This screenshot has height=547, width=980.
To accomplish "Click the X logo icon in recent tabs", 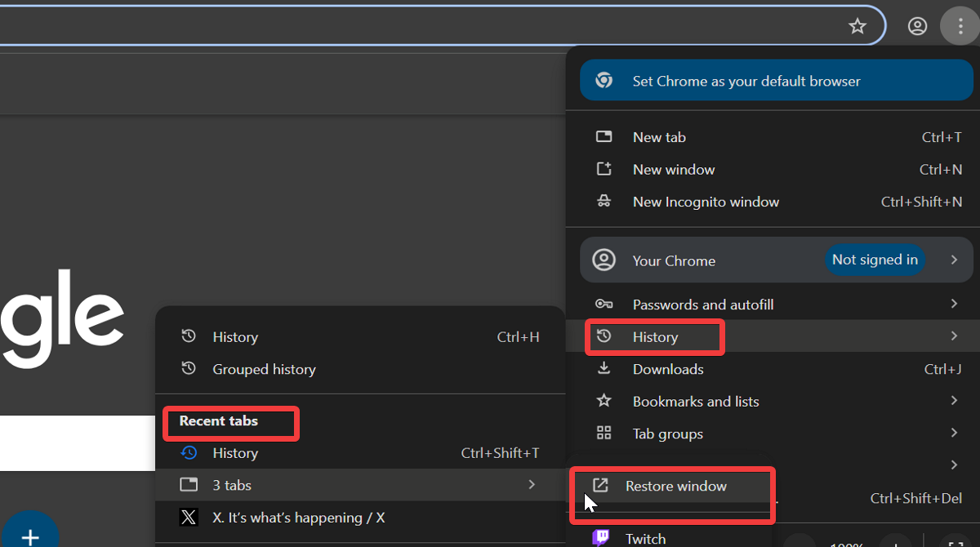I will (189, 518).
